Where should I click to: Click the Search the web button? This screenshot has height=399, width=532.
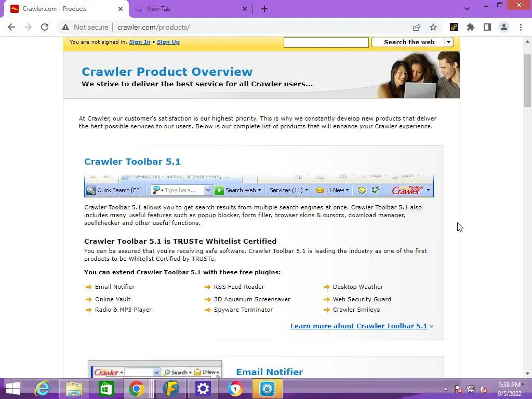(409, 42)
